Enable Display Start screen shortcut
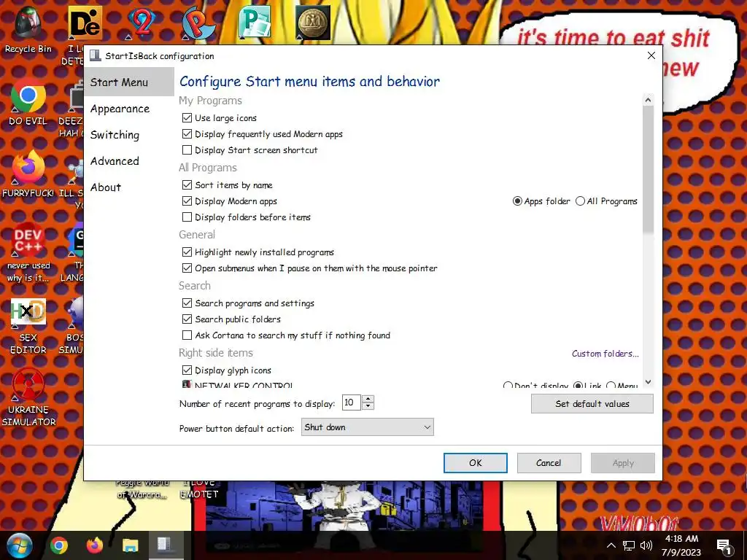747x560 pixels. [x=187, y=150]
